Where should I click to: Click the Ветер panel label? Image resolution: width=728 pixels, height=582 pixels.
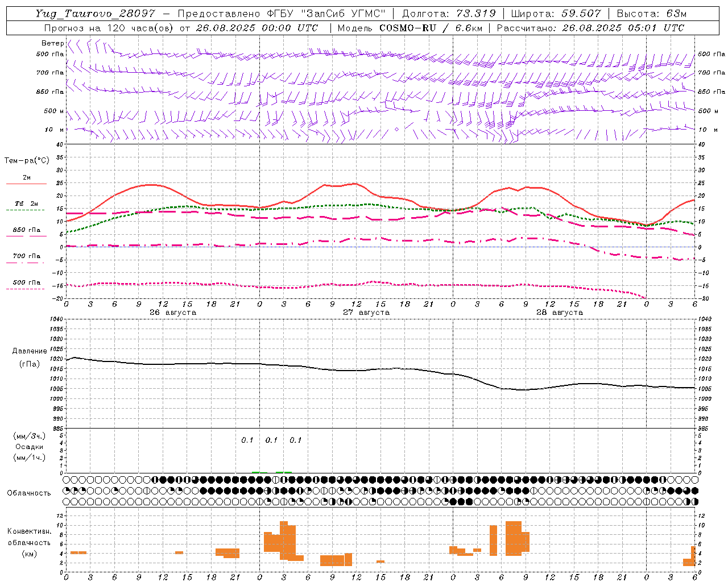click(x=52, y=43)
